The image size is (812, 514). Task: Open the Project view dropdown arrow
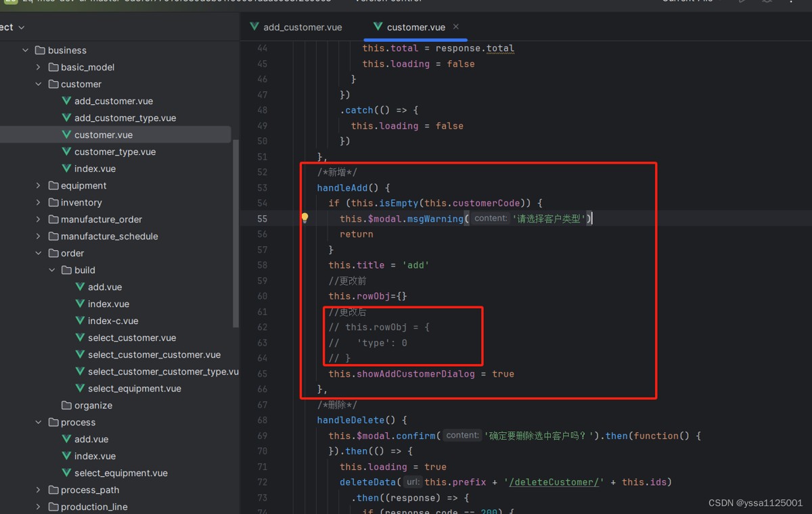click(x=22, y=27)
